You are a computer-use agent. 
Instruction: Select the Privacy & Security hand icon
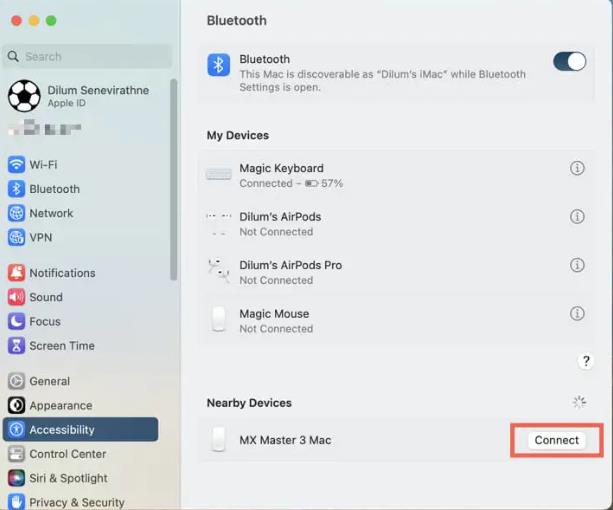pyautogui.click(x=16, y=502)
